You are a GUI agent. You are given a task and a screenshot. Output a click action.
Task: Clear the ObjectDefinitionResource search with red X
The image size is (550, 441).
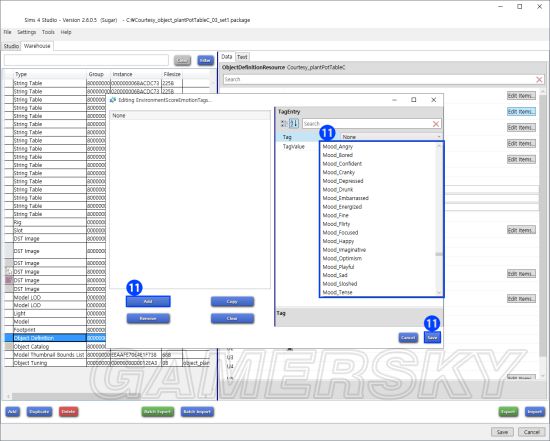(539, 80)
